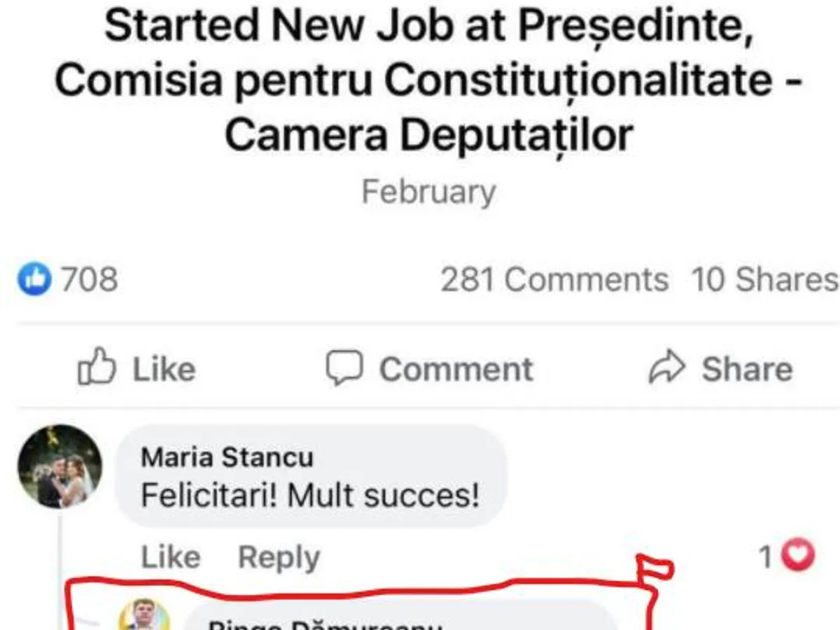View the 708 reactions count
Viewport: 840px width, 630px height.
pos(90,280)
